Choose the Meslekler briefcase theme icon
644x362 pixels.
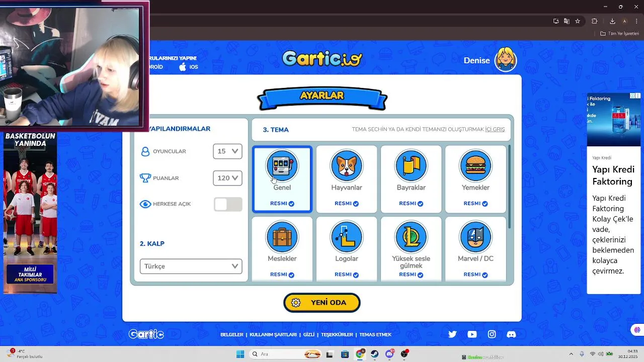pyautogui.click(x=282, y=237)
